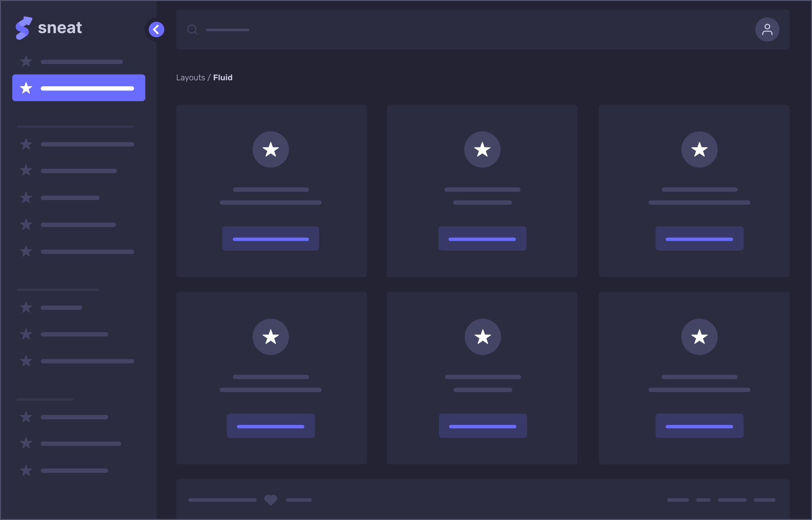
Task: Click star icon in bottom-left card
Action: (270, 337)
